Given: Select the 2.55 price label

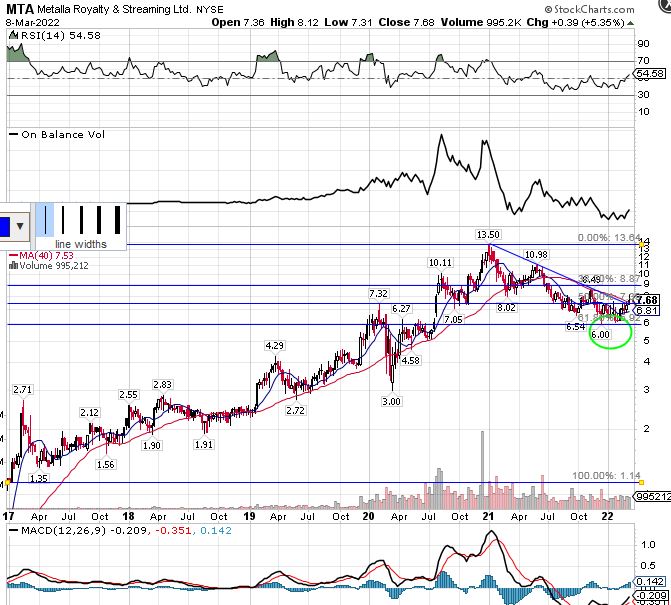Looking at the screenshot, I should (x=128, y=394).
